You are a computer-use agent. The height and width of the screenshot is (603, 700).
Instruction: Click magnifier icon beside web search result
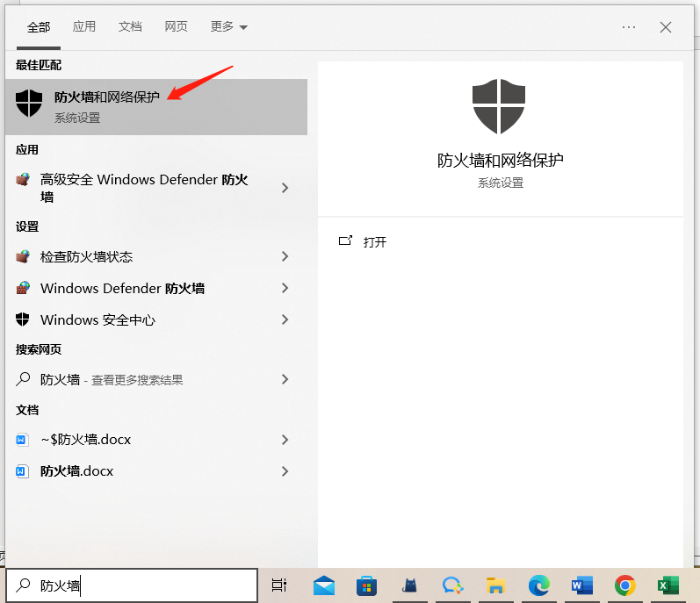coord(23,379)
